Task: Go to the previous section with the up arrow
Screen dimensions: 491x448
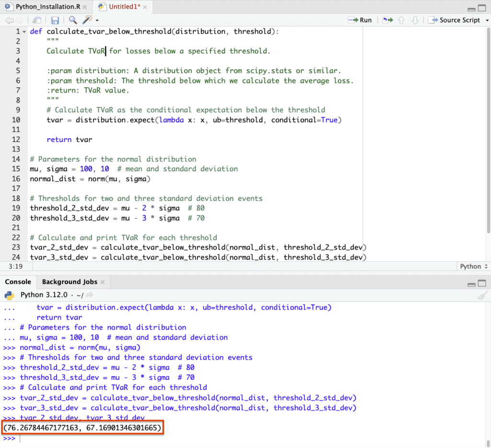Action: point(402,20)
